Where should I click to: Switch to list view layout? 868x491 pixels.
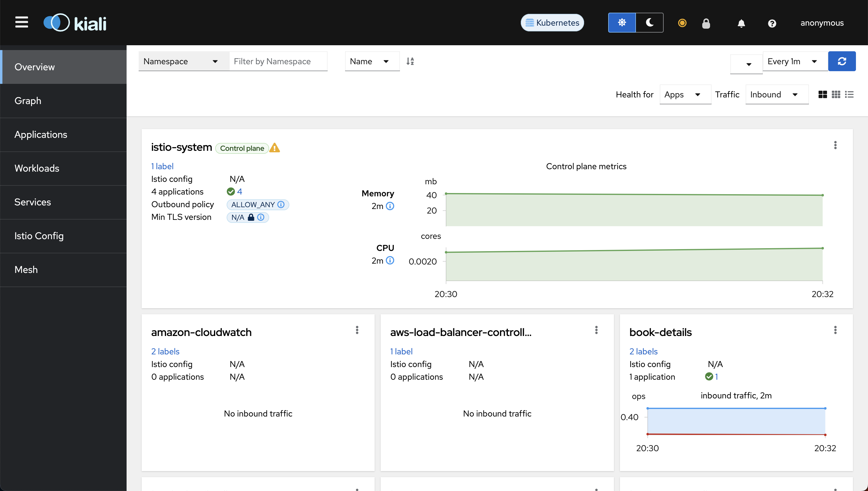tap(849, 94)
